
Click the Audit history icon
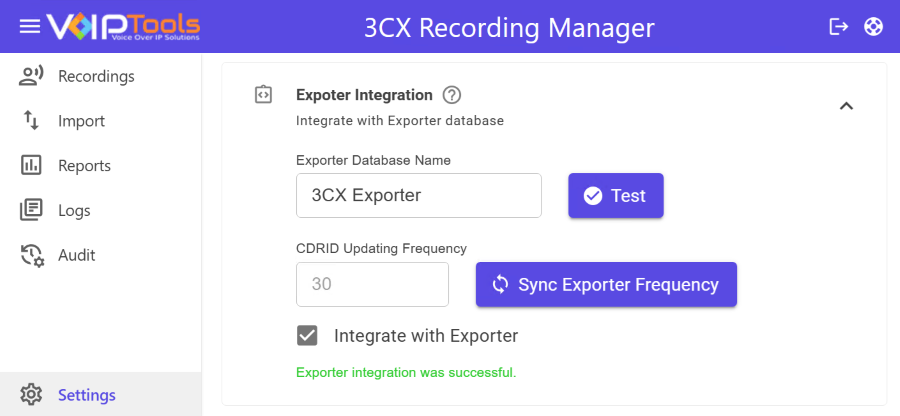(x=31, y=255)
